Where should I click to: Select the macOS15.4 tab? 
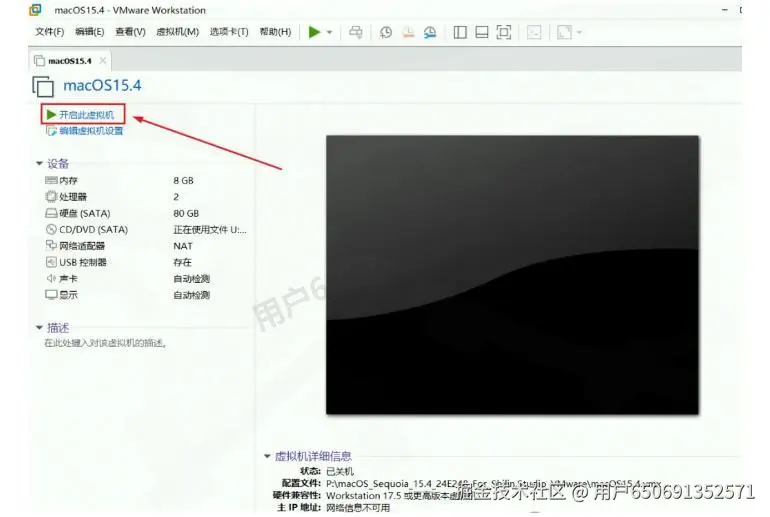[x=70, y=61]
